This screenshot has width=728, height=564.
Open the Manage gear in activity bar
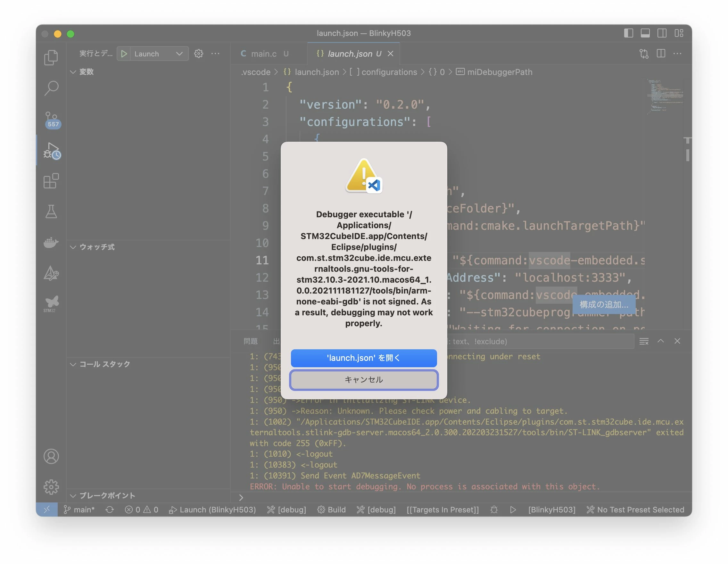tap(51, 487)
